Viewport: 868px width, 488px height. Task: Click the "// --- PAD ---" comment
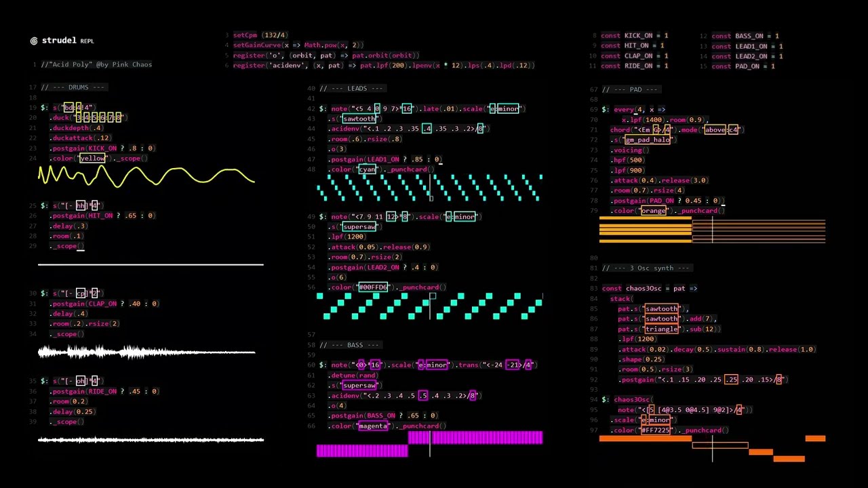[x=632, y=89]
